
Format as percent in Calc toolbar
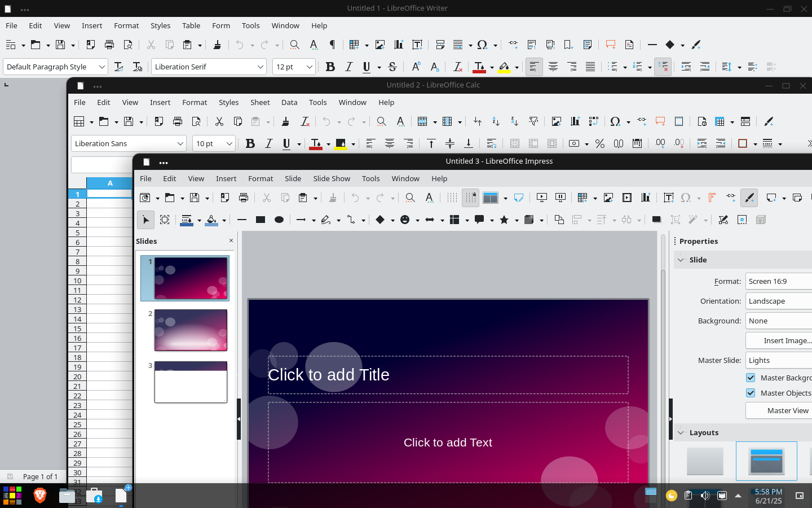tap(600, 143)
